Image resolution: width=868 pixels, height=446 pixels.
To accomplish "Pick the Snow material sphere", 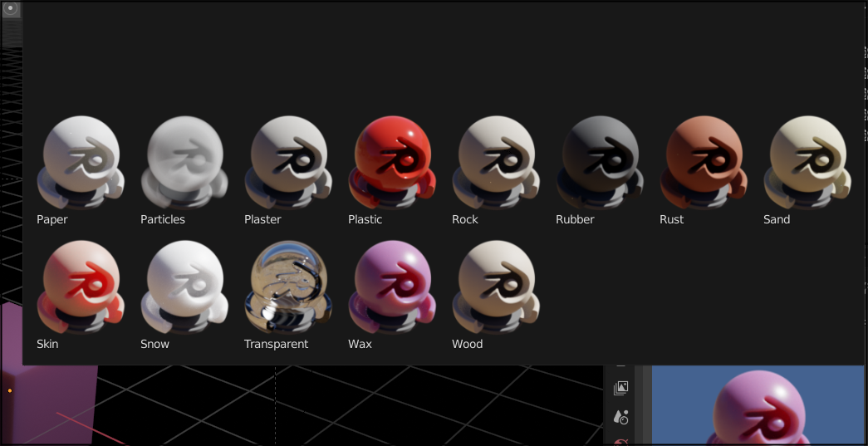I will click(184, 287).
